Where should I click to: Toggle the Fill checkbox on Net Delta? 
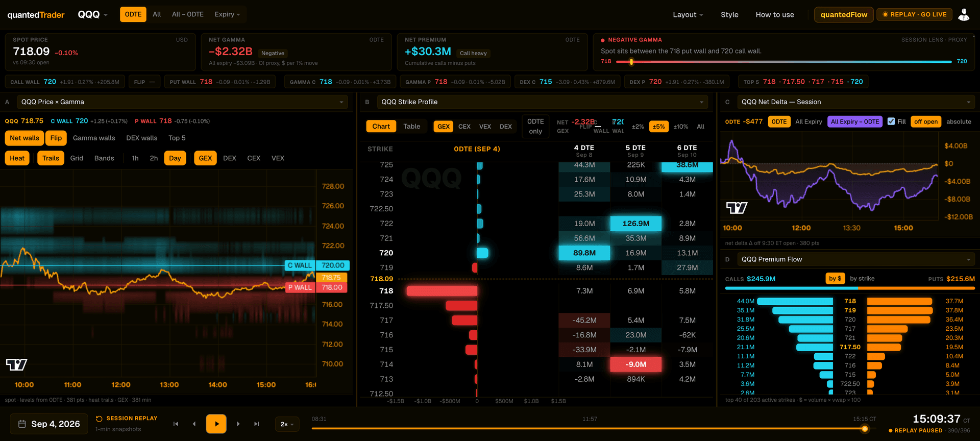coord(891,121)
